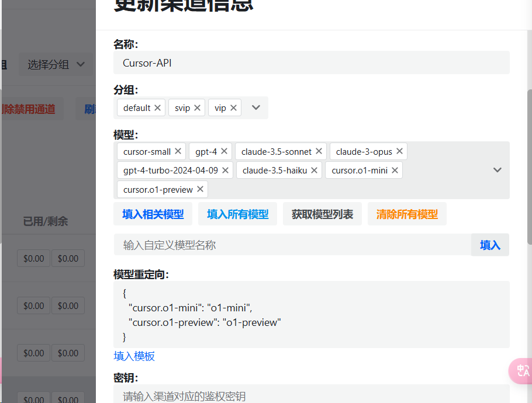Remove the cursor.o1-preview model tag

pos(200,189)
